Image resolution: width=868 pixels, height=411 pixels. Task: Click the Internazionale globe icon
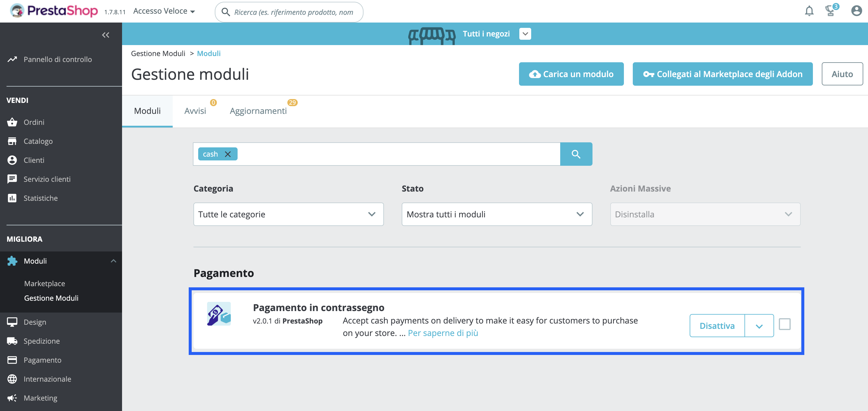coord(12,379)
